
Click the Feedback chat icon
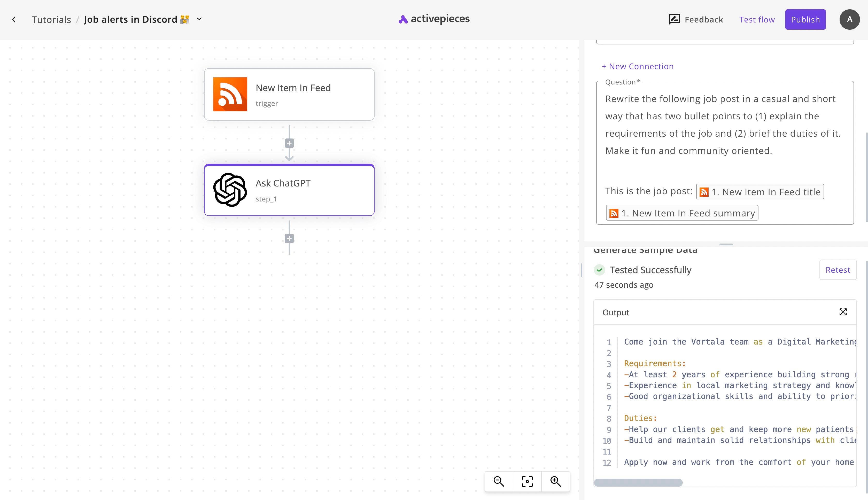click(674, 20)
